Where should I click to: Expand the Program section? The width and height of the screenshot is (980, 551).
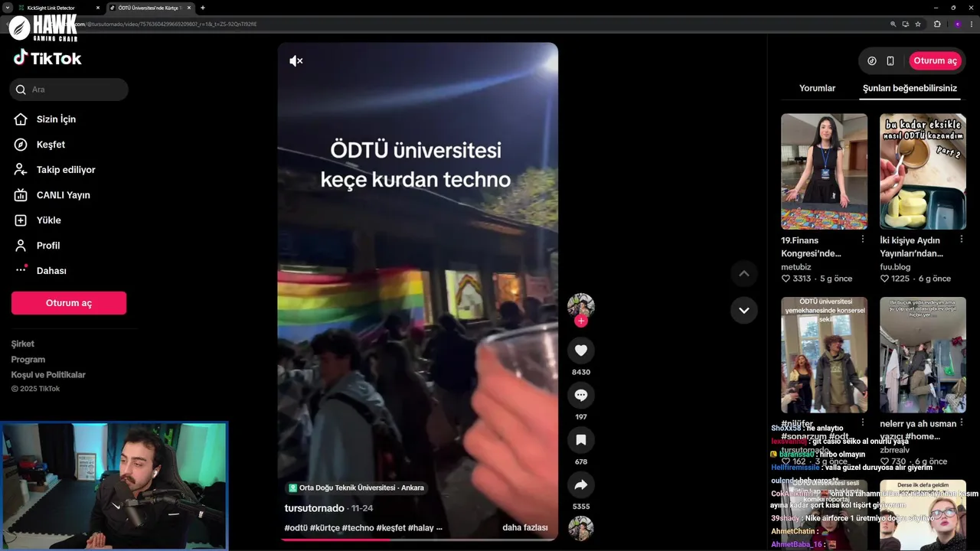pyautogui.click(x=28, y=359)
